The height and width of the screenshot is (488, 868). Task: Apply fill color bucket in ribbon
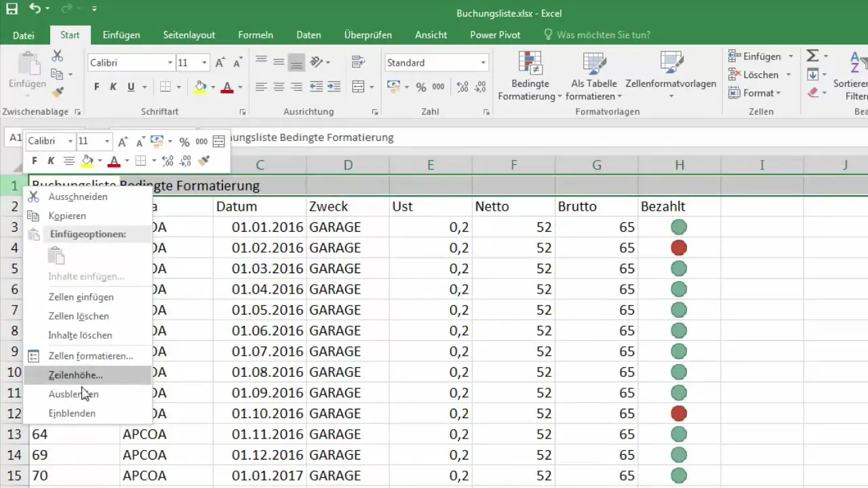click(x=199, y=87)
